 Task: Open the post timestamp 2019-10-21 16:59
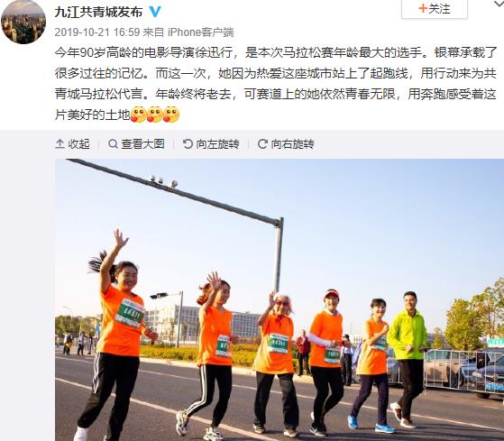(x=97, y=32)
